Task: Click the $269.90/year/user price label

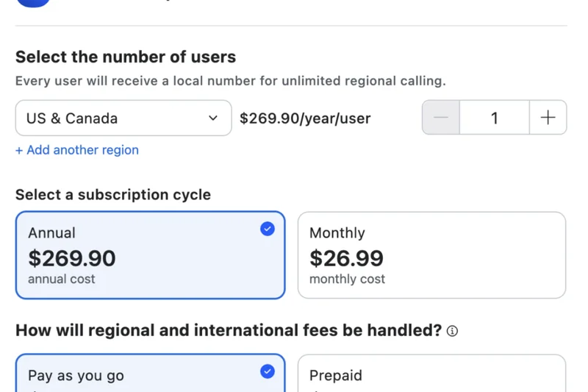Action: click(x=305, y=118)
